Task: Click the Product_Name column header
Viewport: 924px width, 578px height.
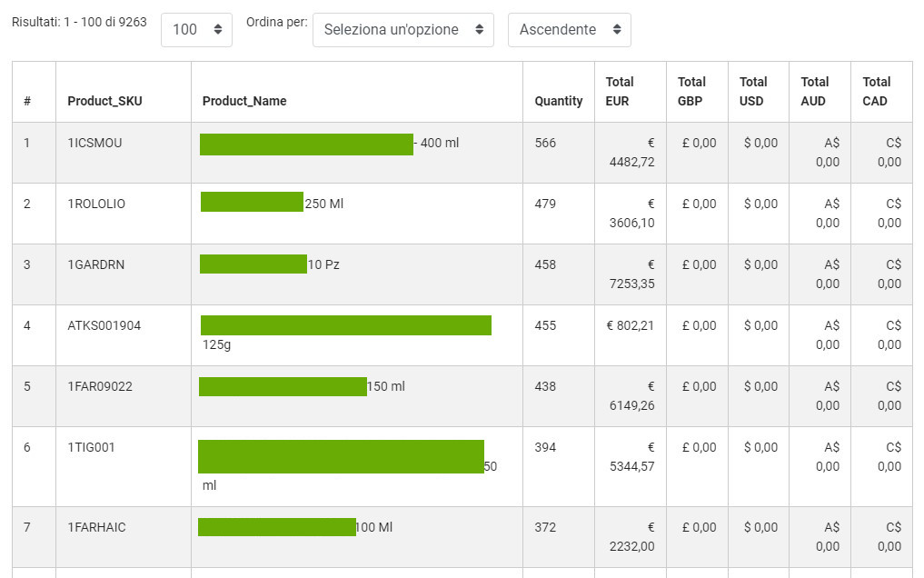Action: point(244,101)
